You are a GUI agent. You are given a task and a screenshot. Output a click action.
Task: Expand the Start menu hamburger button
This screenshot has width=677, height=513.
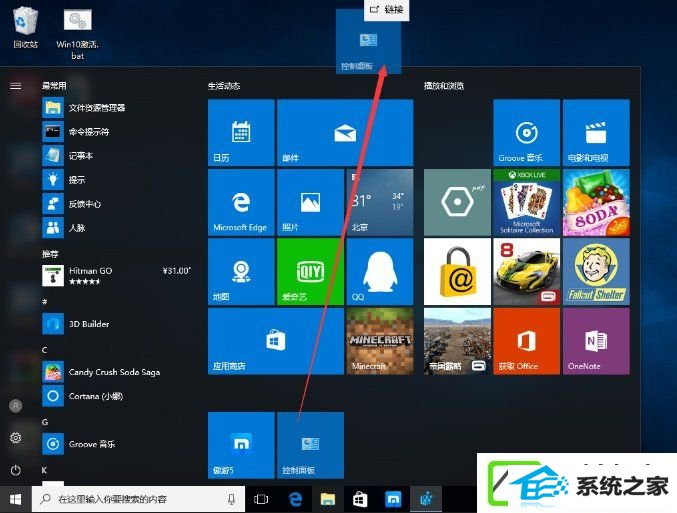tap(16, 86)
